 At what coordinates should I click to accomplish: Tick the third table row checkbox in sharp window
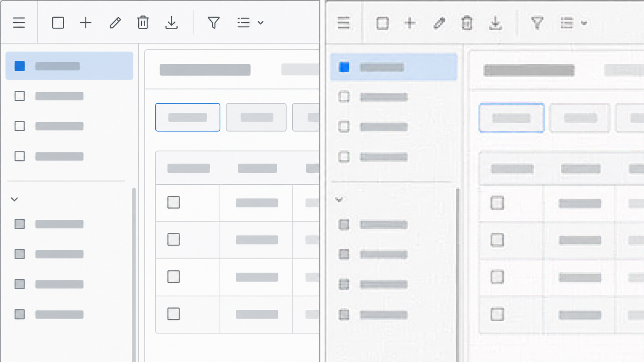tap(174, 277)
